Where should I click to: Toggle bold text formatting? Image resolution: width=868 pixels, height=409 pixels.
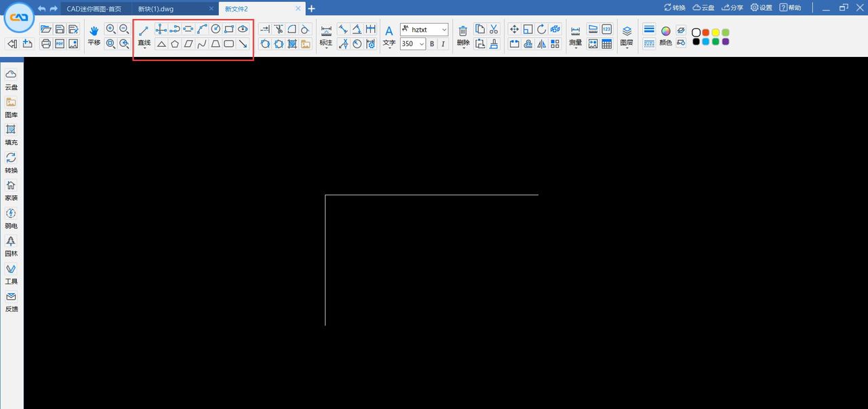432,44
